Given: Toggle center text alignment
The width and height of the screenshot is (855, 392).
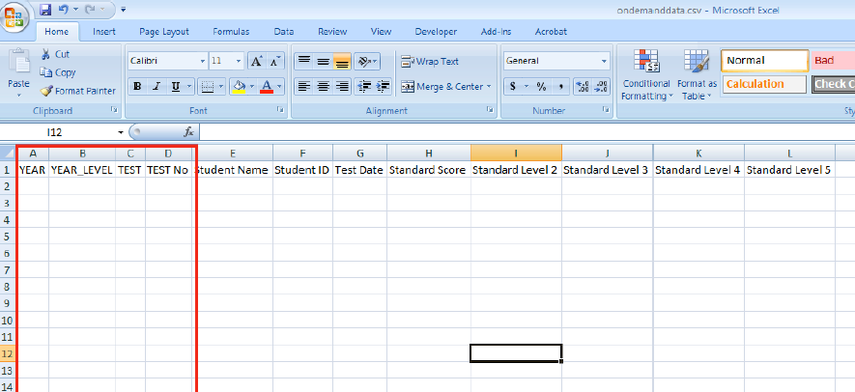Looking at the screenshot, I should tap(323, 86).
